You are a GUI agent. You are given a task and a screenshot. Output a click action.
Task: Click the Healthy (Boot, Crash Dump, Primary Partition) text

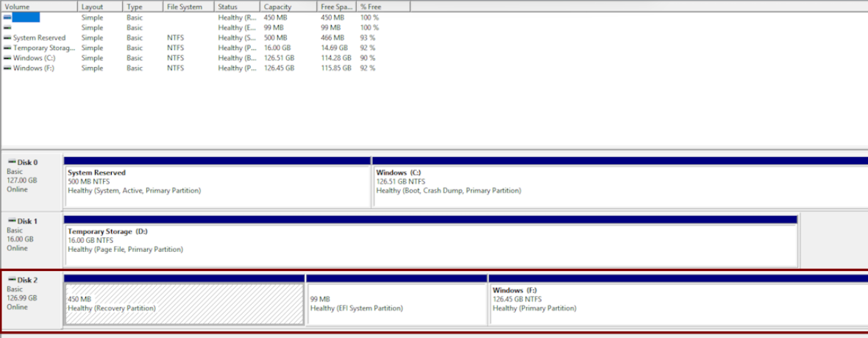coord(449,191)
